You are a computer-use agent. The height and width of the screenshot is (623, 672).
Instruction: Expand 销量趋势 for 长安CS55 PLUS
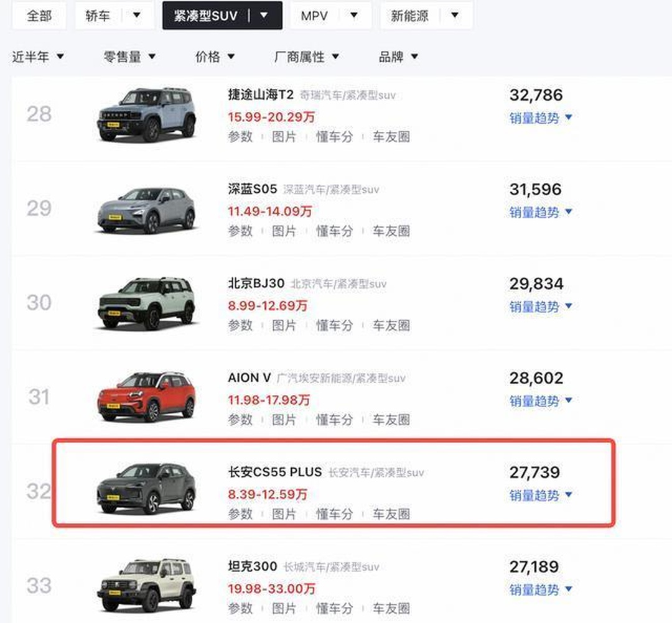pos(540,496)
